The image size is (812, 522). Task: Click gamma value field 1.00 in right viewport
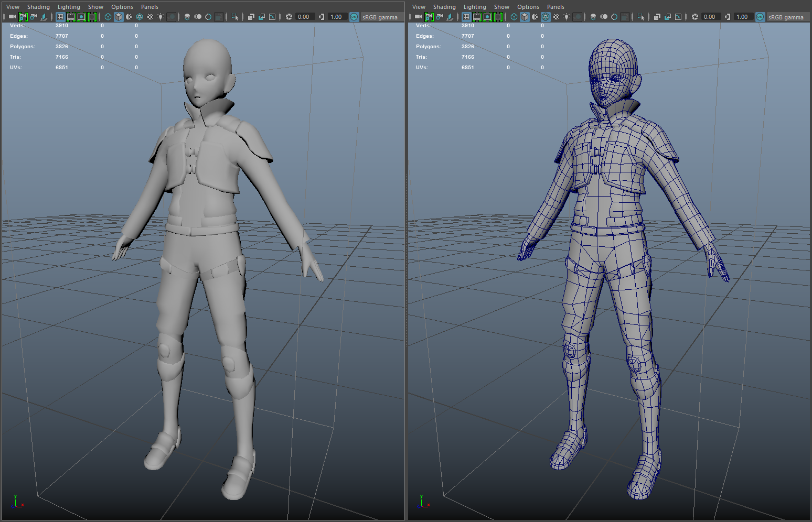tap(742, 17)
